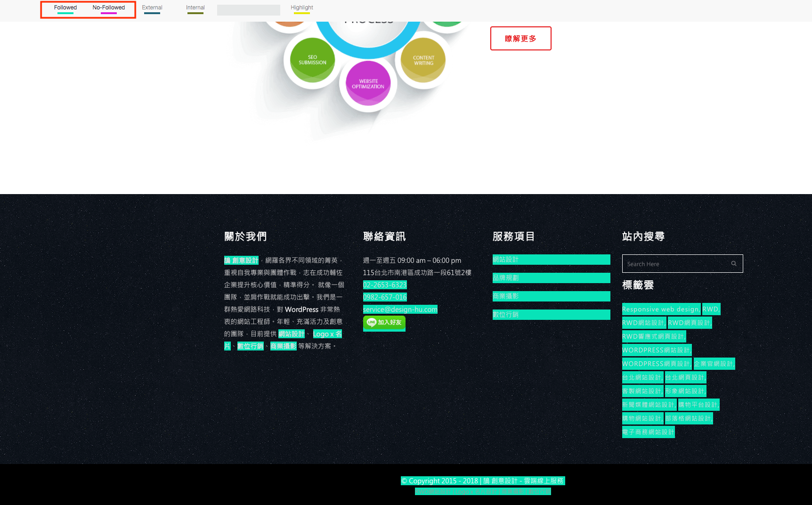Click the gray box in highlighter toolbar

pyautogui.click(x=248, y=10)
